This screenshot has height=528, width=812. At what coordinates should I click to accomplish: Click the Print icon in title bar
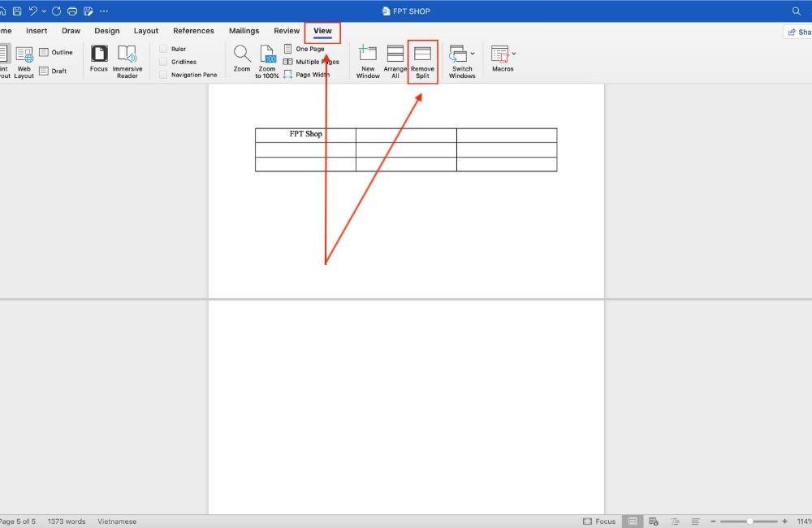[72, 11]
